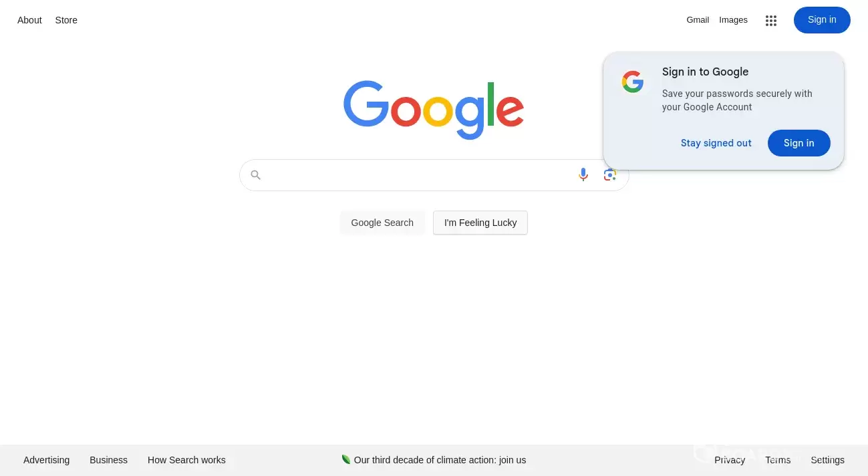Open the climate action link
The image size is (868, 476).
pyautogui.click(x=440, y=460)
